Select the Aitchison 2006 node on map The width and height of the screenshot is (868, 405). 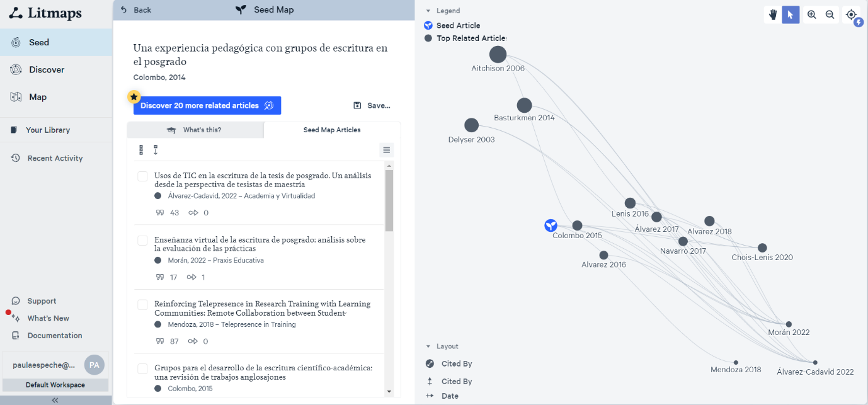[x=498, y=55]
